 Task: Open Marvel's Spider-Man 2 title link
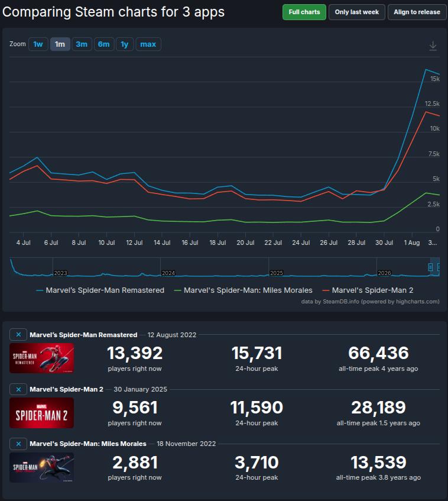[66, 389]
